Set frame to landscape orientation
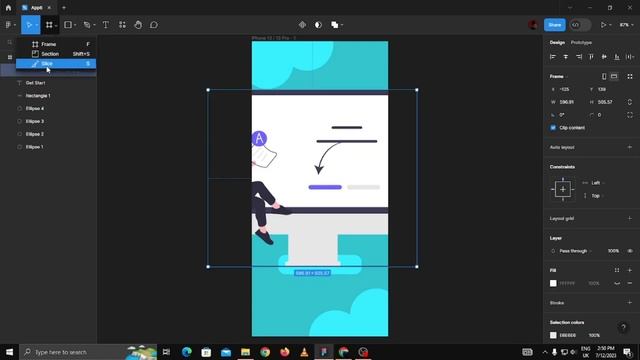The image size is (640, 360). pos(614,76)
